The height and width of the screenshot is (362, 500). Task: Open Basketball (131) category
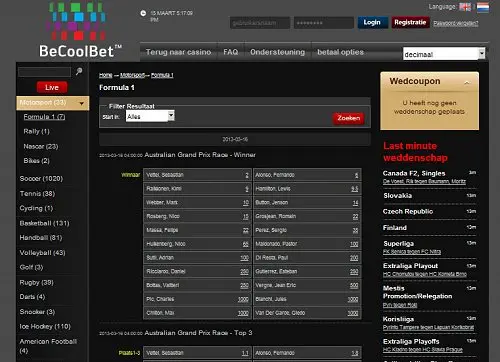(x=44, y=223)
